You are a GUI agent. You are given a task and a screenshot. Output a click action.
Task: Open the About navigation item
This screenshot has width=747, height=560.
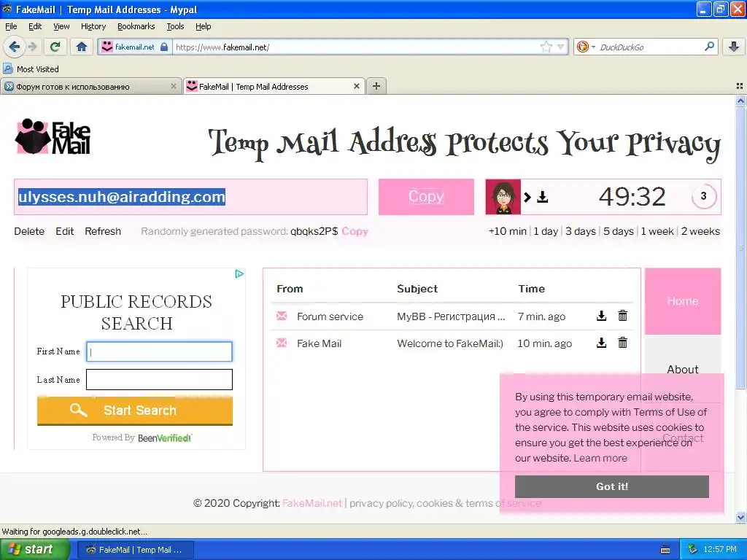[683, 369]
